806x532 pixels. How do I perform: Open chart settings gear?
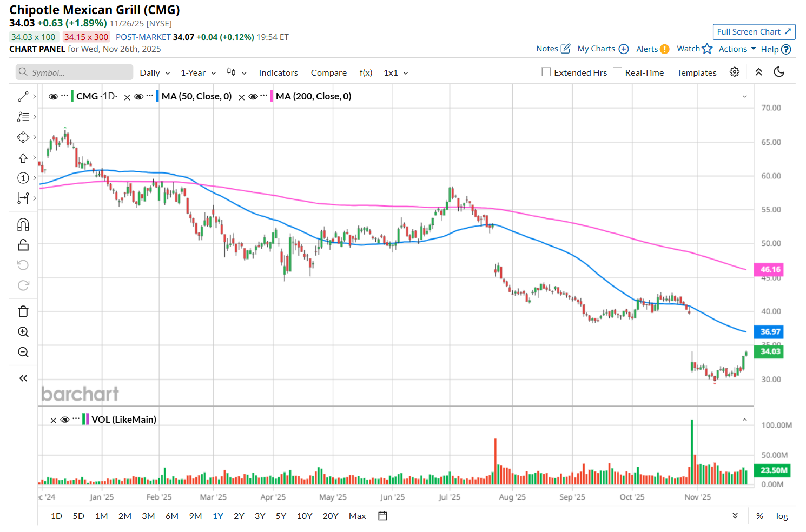pyautogui.click(x=735, y=72)
